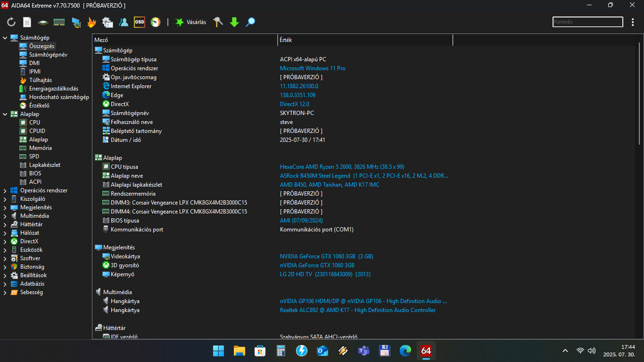The image size is (644, 362).
Task: Click the NVIDIA GeForce GTX 1060 3GB (3 GB) link
Action: pos(327,256)
